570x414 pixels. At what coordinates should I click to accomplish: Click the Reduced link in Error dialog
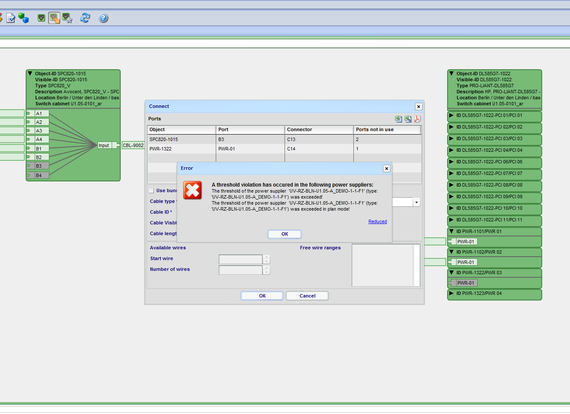[x=377, y=221]
